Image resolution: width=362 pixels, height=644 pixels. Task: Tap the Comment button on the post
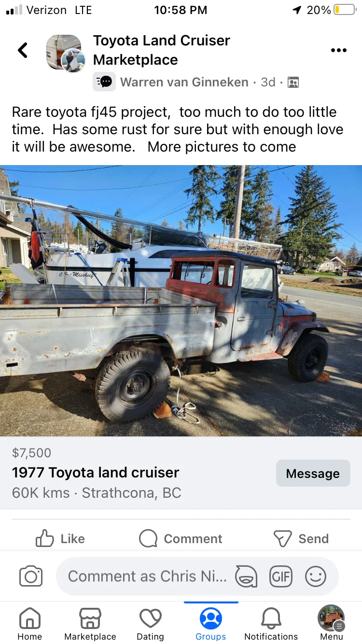pyautogui.click(x=181, y=538)
